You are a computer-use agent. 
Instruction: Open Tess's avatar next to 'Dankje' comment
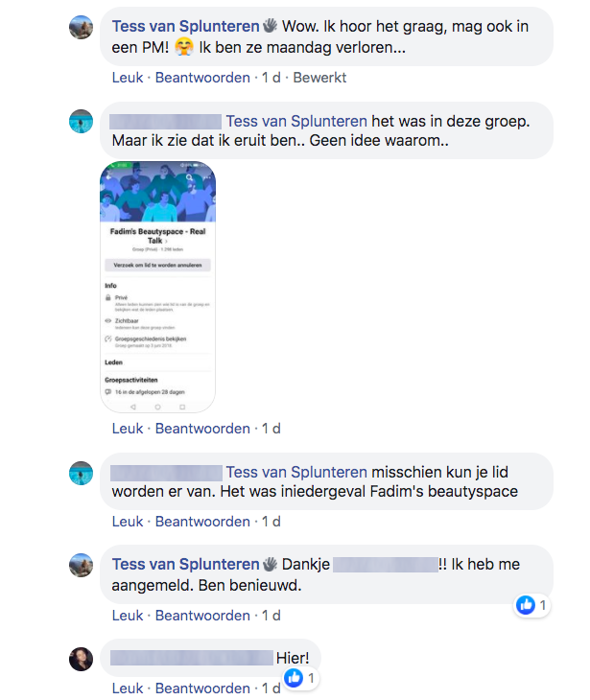pos(81,565)
